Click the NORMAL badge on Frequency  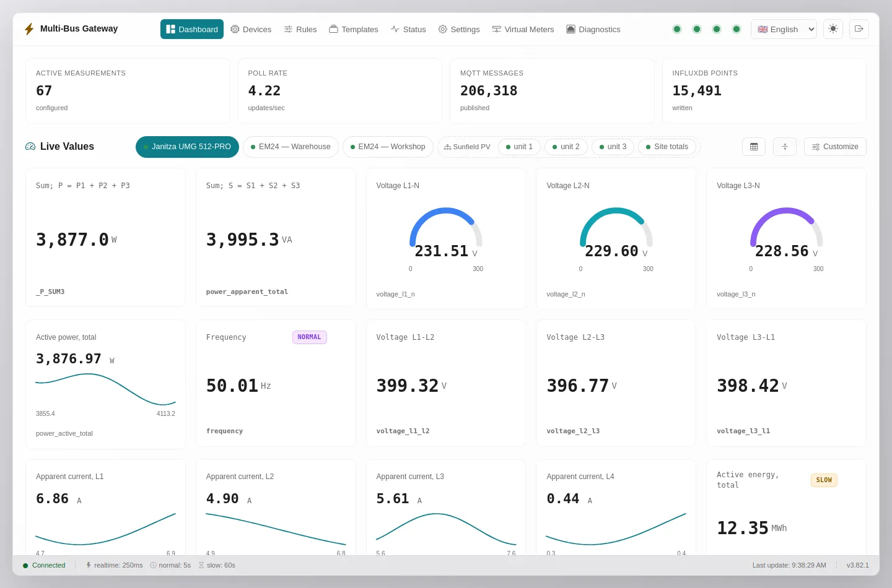click(x=310, y=337)
